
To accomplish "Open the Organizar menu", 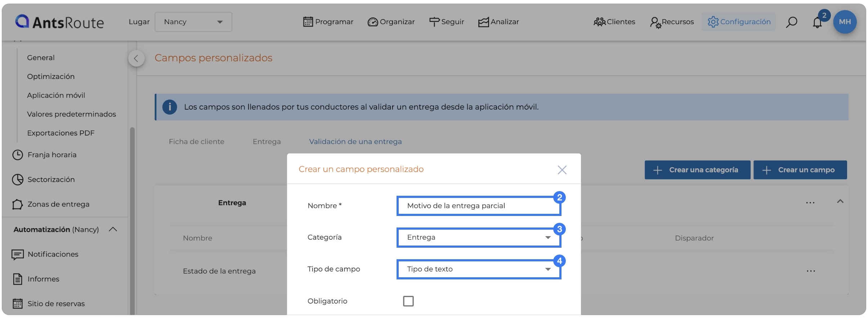I will [391, 22].
